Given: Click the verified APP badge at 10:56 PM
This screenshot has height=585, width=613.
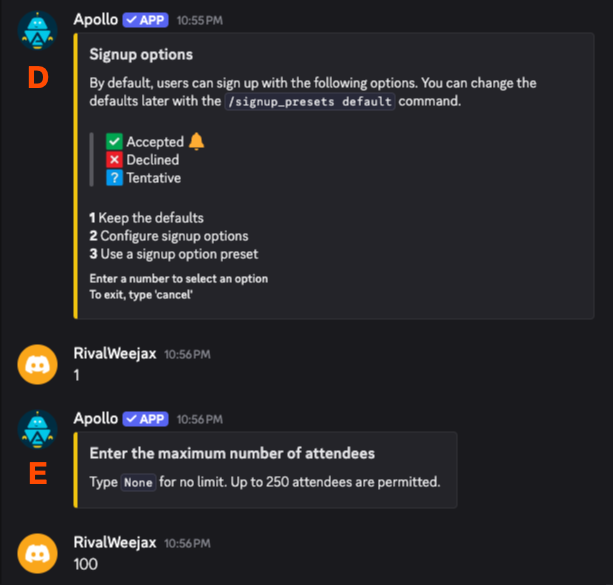Looking at the screenshot, I should (145, 419).
